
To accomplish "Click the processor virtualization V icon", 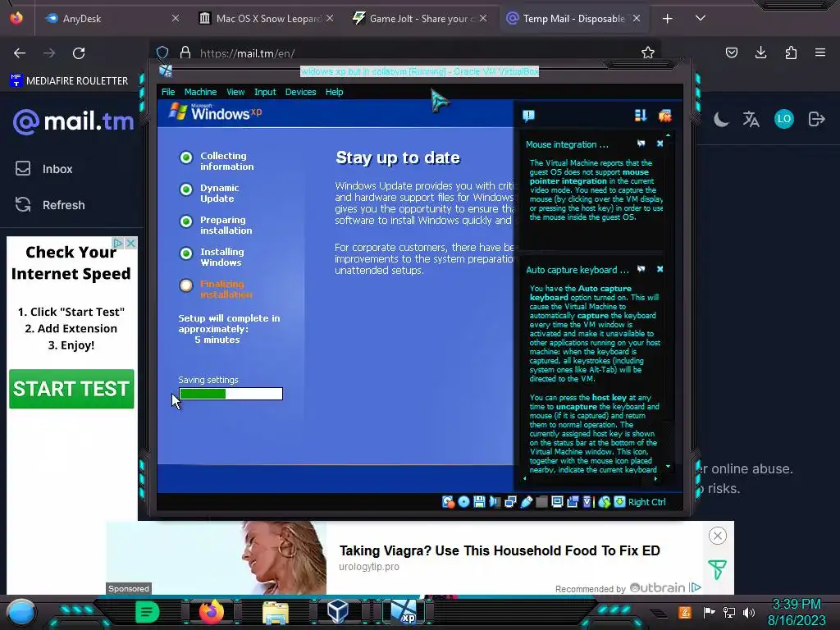I will click(587, 502).
